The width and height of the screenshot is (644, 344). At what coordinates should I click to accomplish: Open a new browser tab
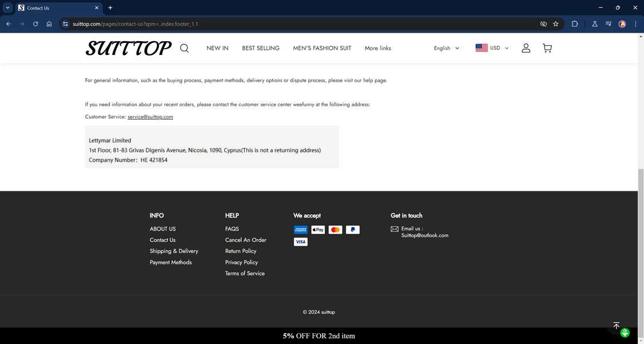pyautogui.click(x=110, y=8)
